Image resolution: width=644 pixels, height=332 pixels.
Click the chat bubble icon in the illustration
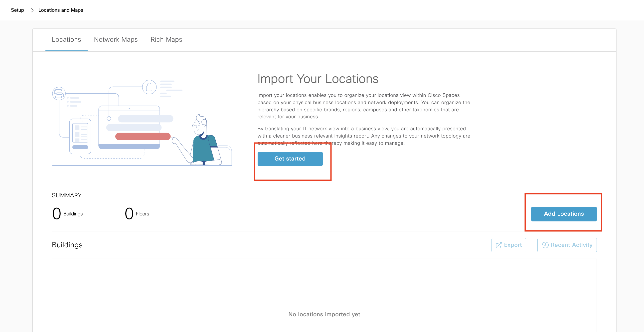59,94
